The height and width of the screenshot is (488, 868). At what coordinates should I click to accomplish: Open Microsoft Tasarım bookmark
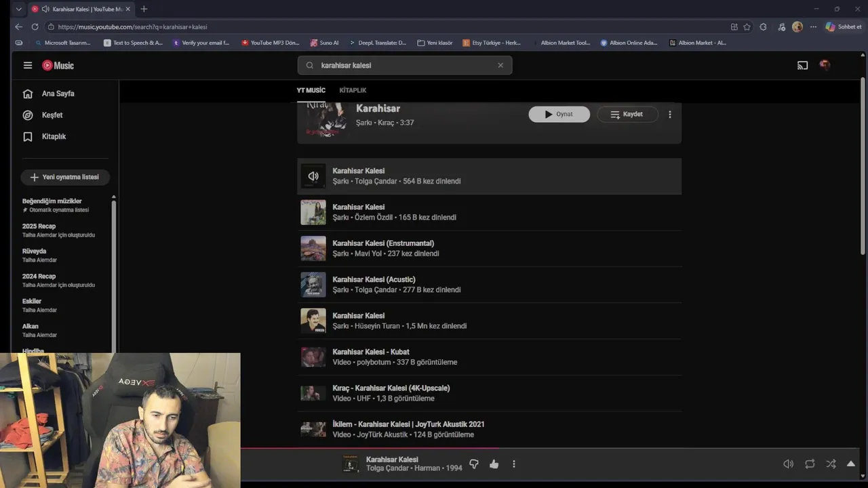click(62, 43)
